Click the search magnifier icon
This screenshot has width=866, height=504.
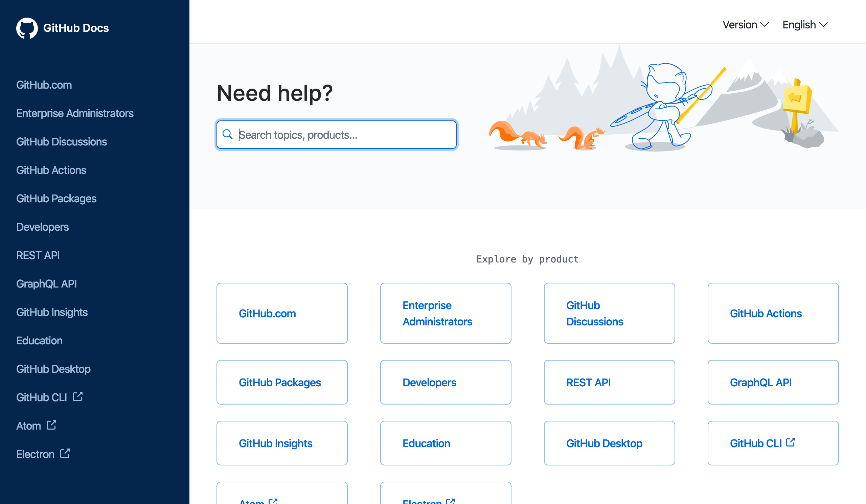click(x=228, y=134)
